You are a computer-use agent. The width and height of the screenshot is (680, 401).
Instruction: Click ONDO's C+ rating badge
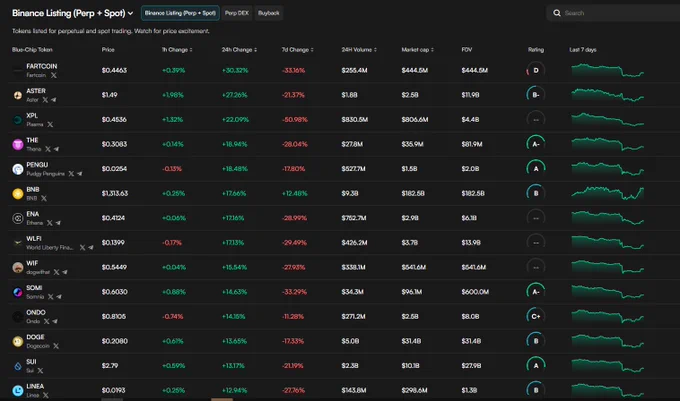(536, 316)
